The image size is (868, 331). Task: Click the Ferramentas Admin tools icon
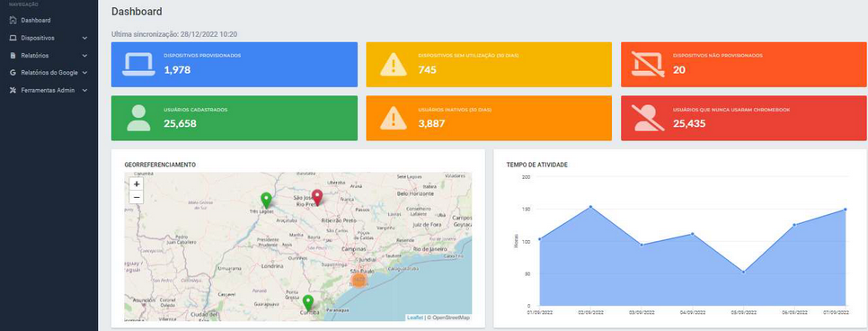point(13,90)
